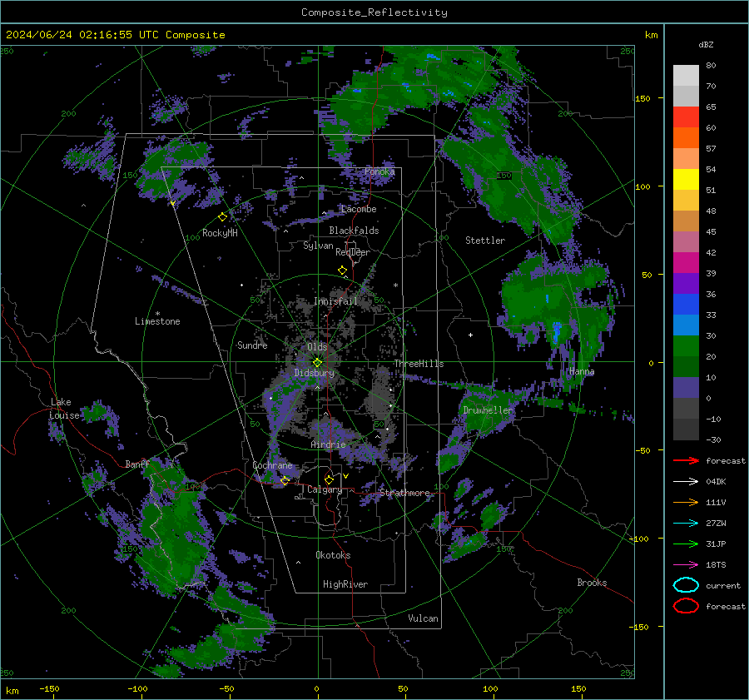Click the Ponoka town label
Screen dimensions: 749x700
379,172
